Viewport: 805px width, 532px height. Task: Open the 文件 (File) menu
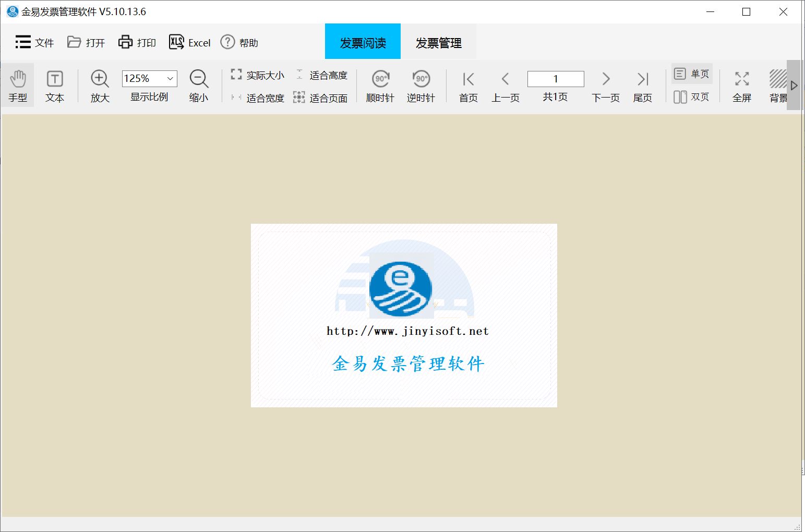tap(34, 43)
